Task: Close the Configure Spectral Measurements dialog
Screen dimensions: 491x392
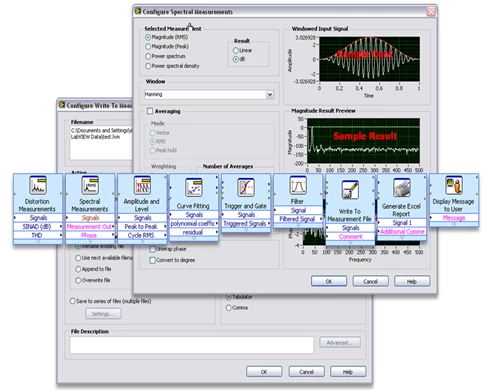Action: (431, 11)
